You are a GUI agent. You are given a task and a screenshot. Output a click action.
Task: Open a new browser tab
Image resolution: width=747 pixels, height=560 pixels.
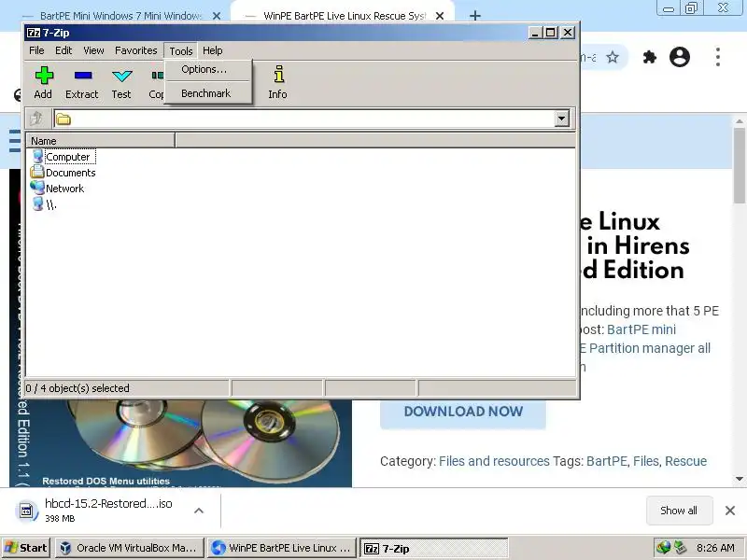[x=475, y=16]
